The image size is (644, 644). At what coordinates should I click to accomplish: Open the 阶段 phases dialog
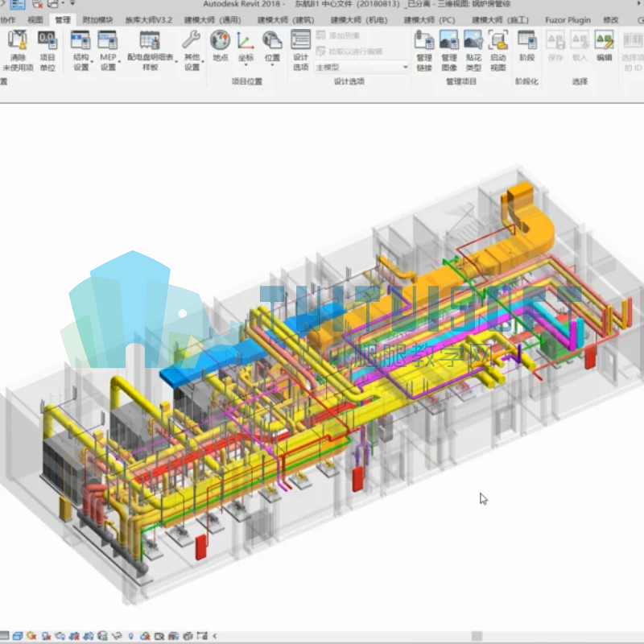tap(526, 46)
